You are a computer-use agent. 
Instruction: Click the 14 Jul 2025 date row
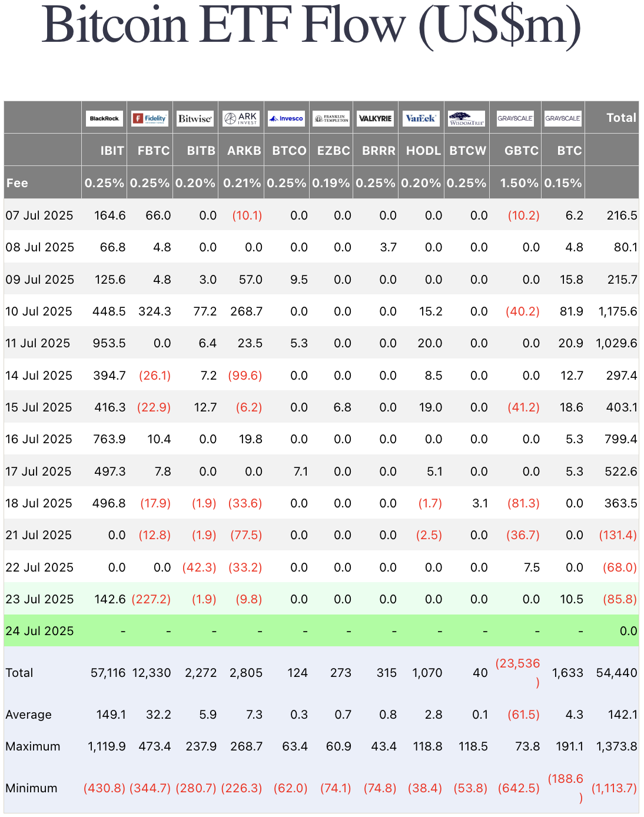pyautogui.click(x=39, y=376)
